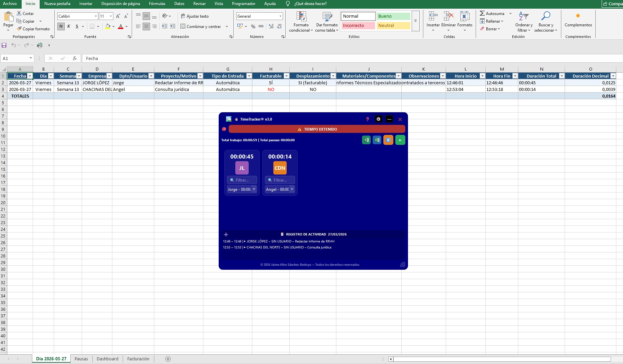Toggle italic formatting
The width and height of the screenshot is (623, 364).
coord(69,26)
